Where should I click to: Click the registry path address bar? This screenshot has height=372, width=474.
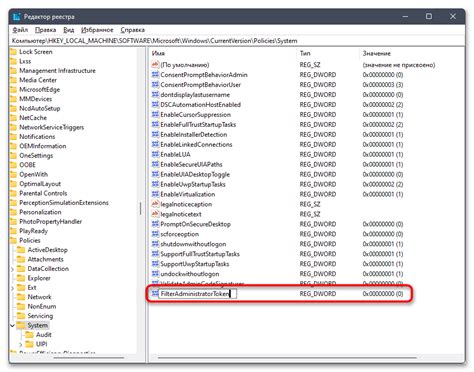point(237,41)
